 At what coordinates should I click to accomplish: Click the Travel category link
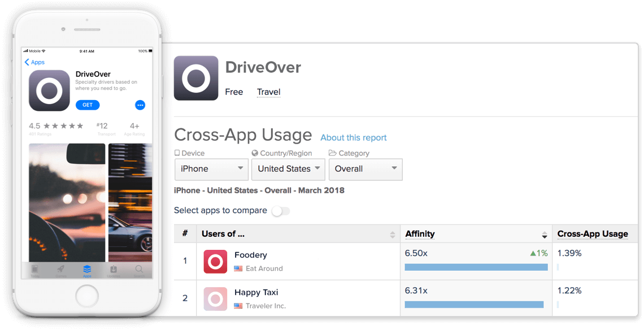click(268, 92)
